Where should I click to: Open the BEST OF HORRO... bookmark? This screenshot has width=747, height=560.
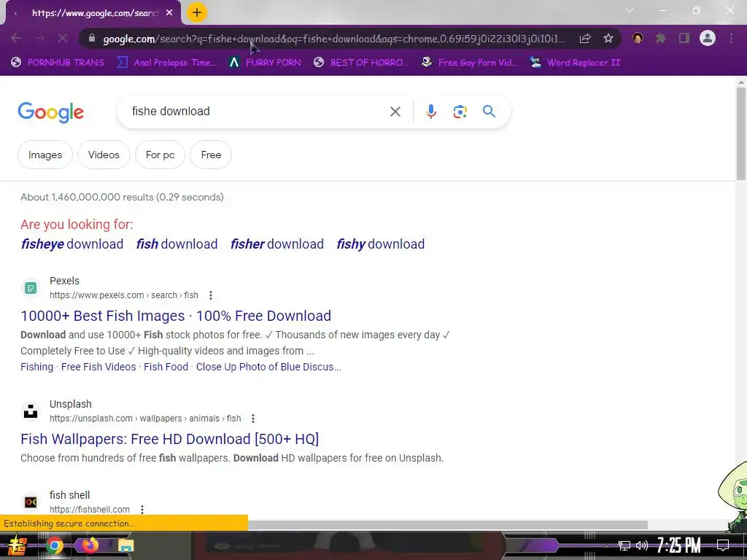click(361, 63)
